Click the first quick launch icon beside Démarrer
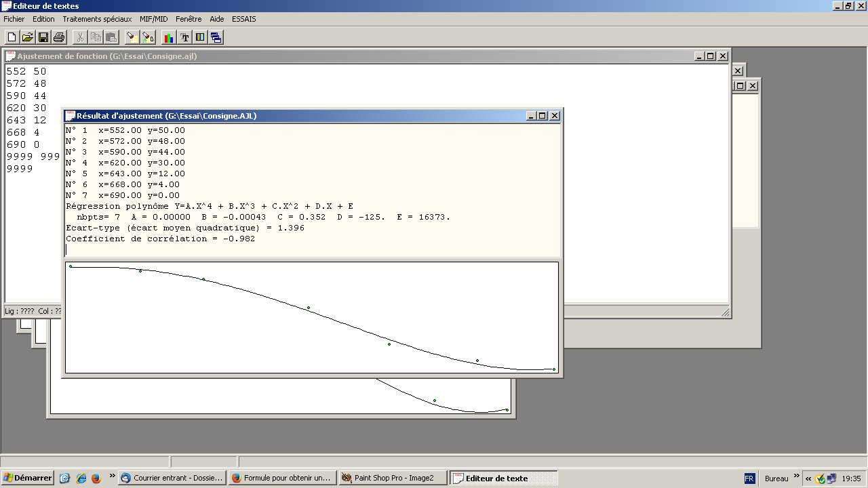868x488 pixels. coord(65,478)
